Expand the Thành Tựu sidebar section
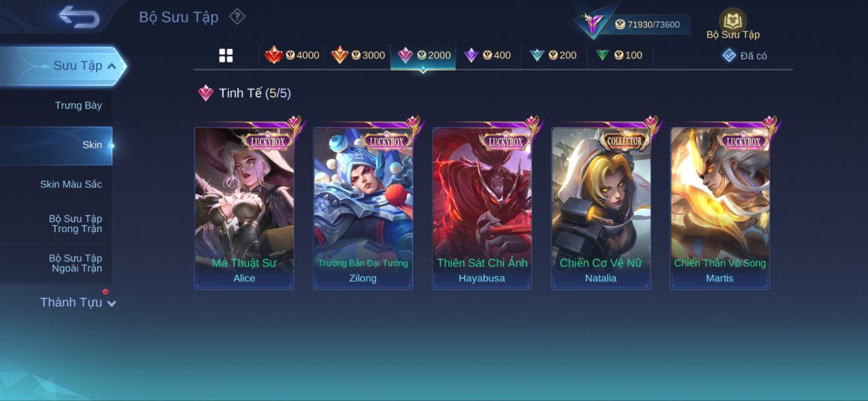The image size is (868, 401). point(77,303)
